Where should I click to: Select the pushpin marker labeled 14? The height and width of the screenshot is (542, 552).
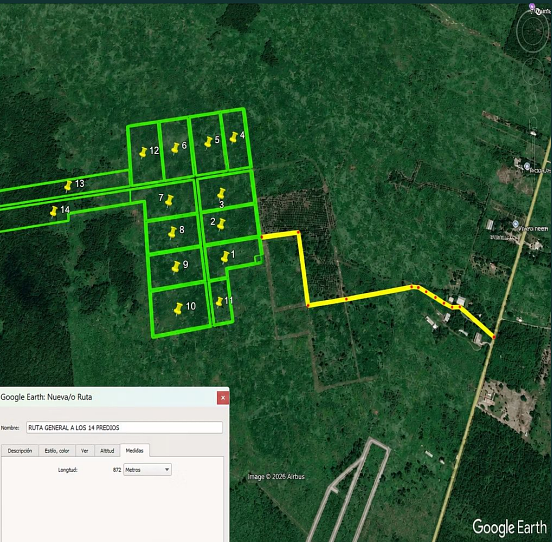(53, 211)
